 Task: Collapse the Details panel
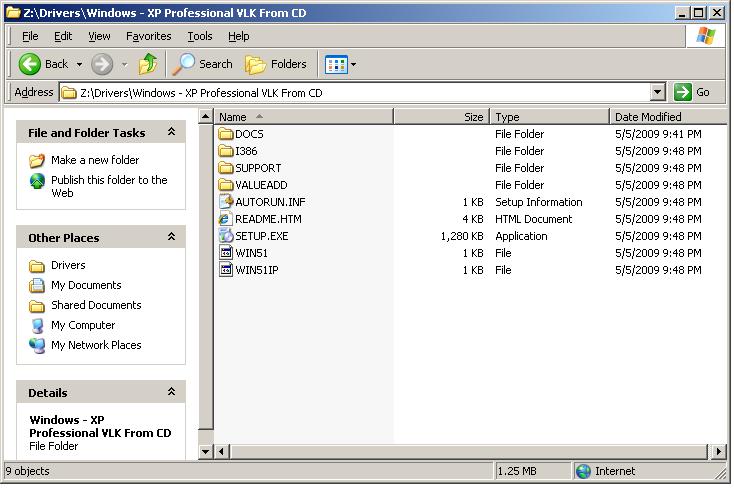click(x=171, y=392)
